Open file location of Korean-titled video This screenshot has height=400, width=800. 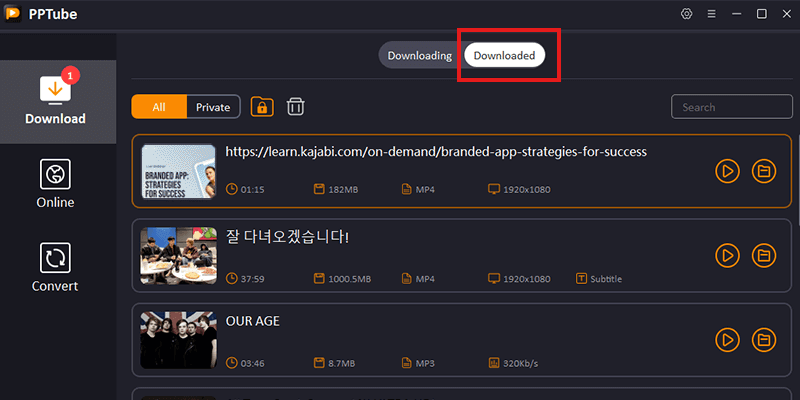point(764,256)
